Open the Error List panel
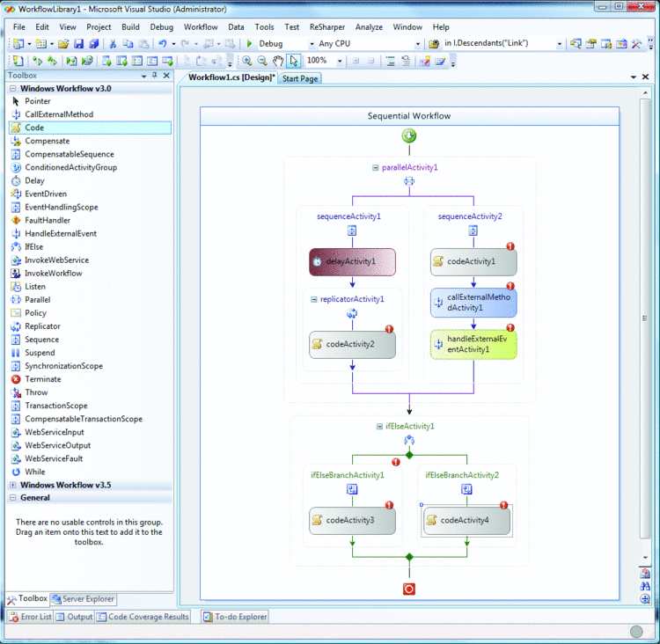 coord(30,617)
